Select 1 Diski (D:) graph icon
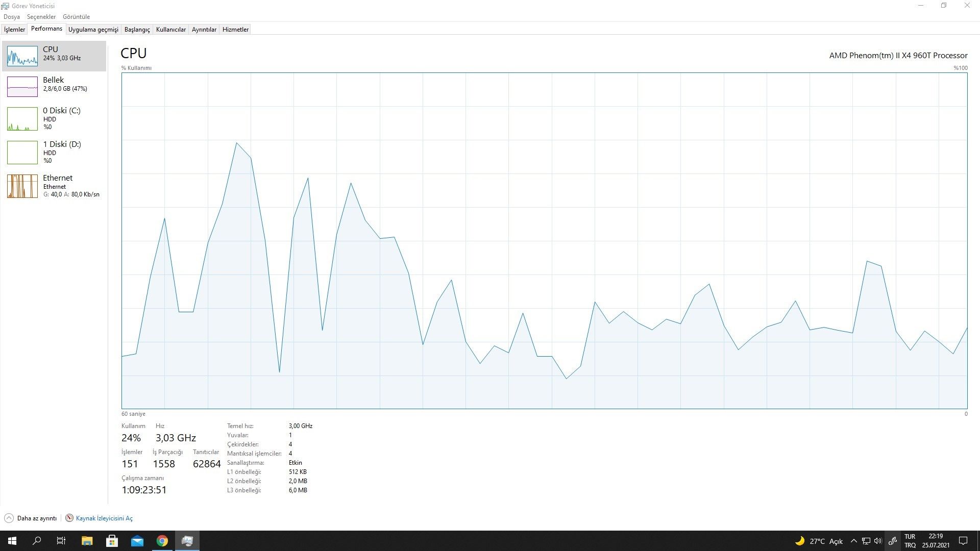 coord(22,153)
